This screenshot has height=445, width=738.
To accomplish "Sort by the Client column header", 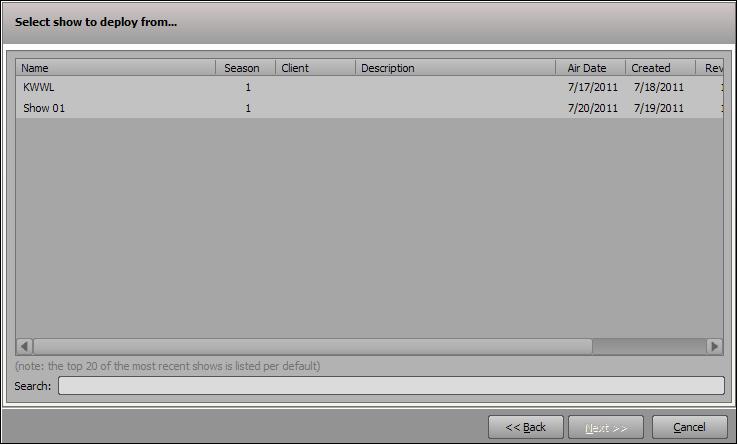I will tap(315, 68).
